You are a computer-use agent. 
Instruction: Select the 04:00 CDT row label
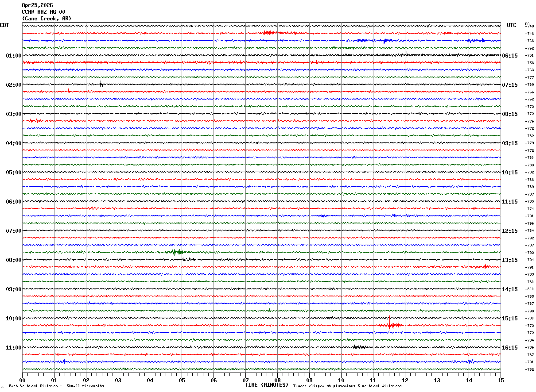(x=14, y=143)
